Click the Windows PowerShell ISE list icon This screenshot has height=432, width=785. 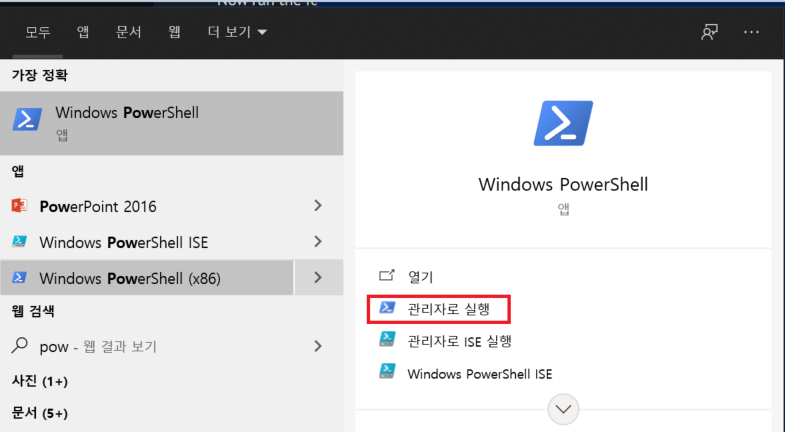tap(19, 242)
